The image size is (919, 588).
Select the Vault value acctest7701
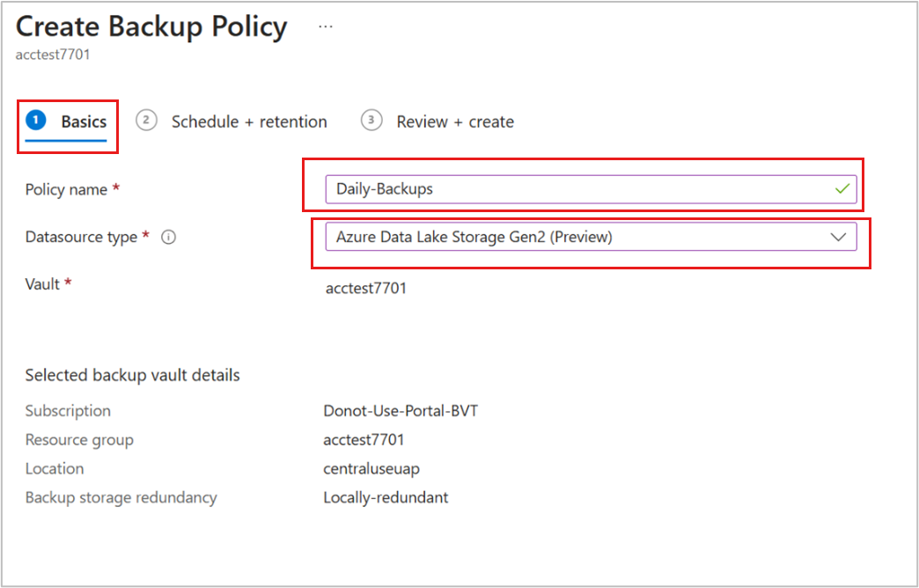click(365, 288)
